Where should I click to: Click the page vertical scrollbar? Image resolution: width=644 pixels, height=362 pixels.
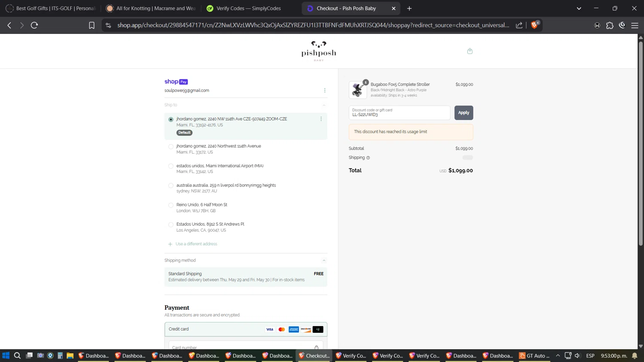(641, 144)
